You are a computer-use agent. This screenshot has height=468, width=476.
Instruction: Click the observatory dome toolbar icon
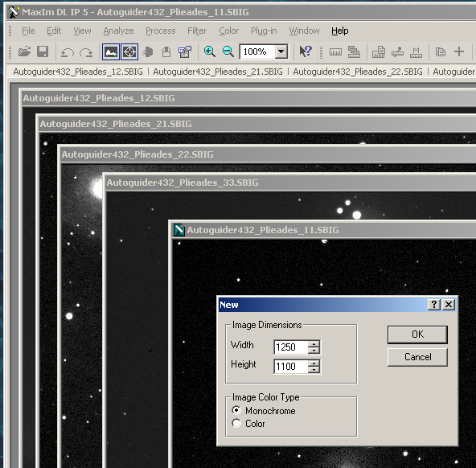[166, 52]
